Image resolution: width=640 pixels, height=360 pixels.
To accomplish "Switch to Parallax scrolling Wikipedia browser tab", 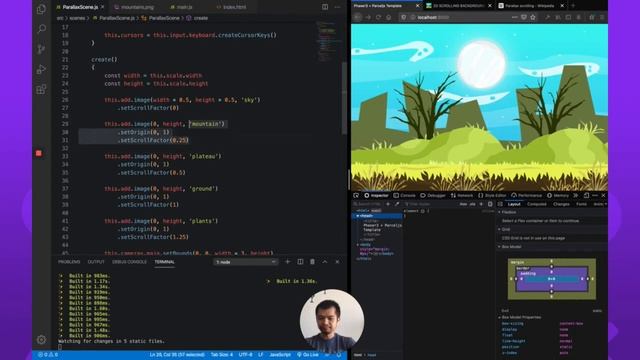I will coord(530,6).
